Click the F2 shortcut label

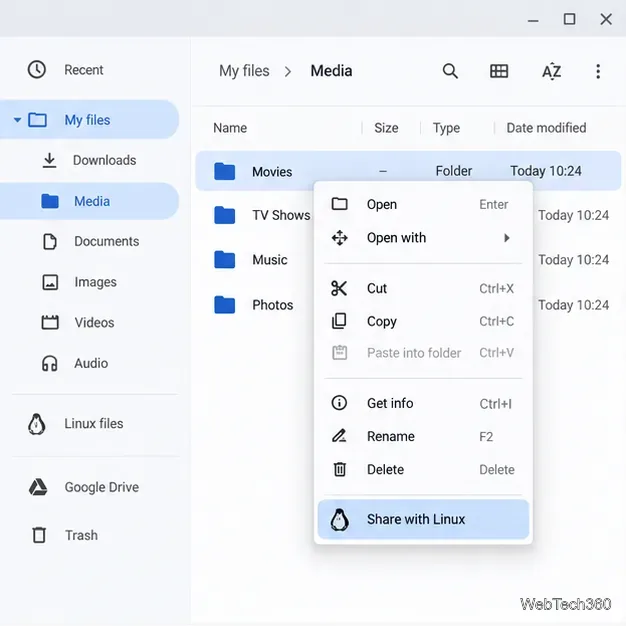[x=486, y=437]
